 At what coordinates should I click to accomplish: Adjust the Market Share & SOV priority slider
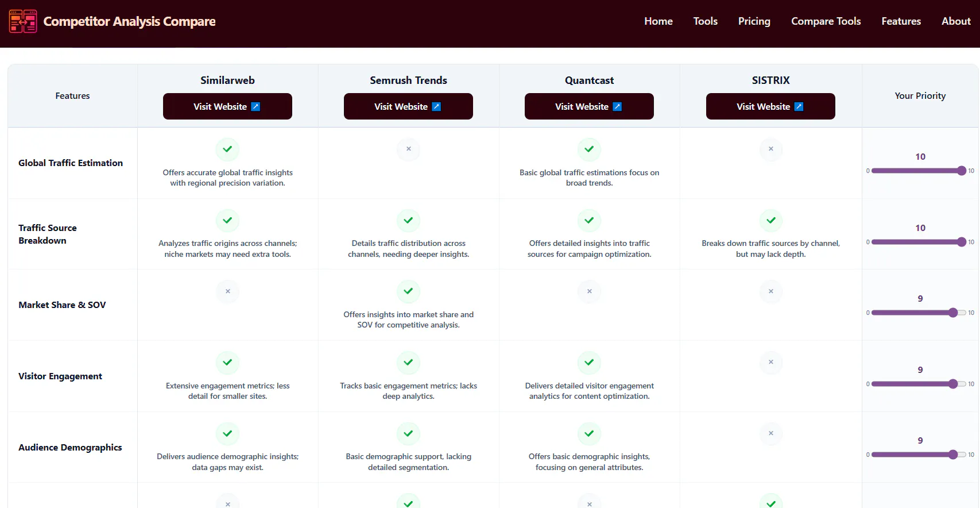click(919, 313)
